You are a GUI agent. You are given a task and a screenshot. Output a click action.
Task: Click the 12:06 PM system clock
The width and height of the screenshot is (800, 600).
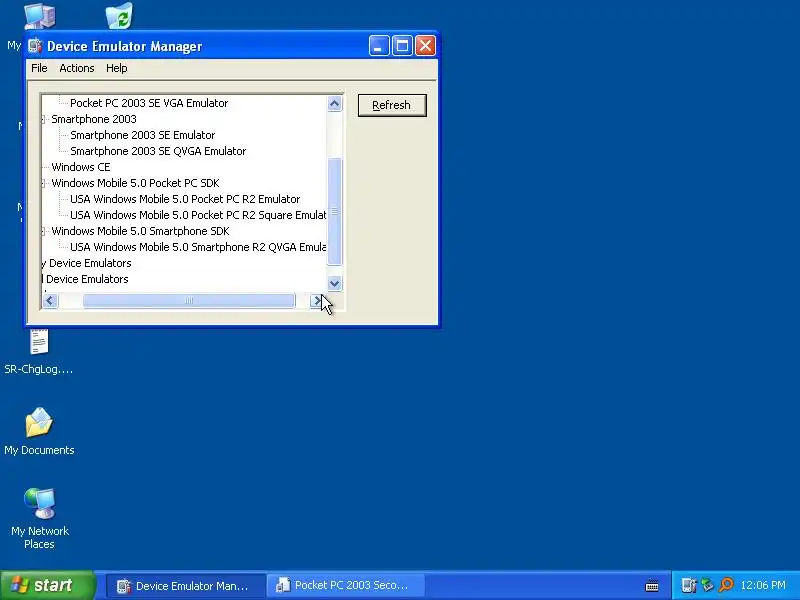point(763,585)
